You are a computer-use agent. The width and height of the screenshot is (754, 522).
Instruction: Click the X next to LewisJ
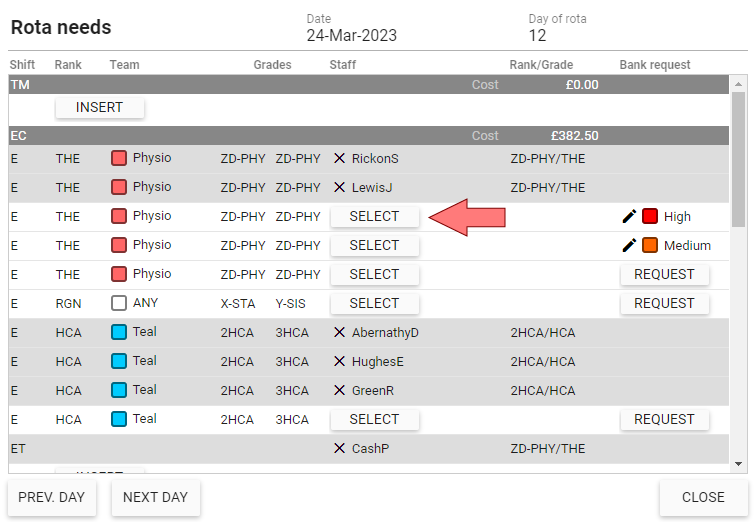point(339,187)
